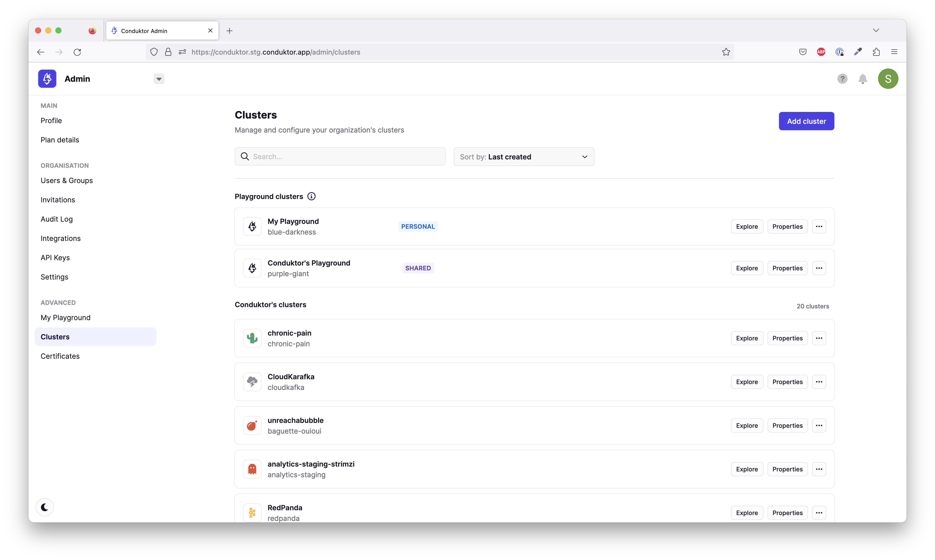The width and height of the screenshot is (935, 560).
Task: Expand the browser tab list chevron
Action: click(x=876, y=30)
